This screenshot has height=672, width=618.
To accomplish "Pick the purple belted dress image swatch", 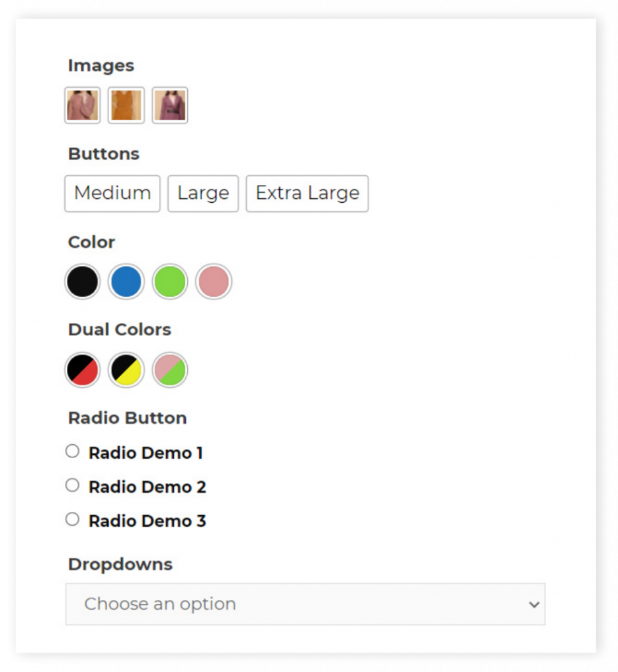I will pyautogui.click(x=170, y=106).
